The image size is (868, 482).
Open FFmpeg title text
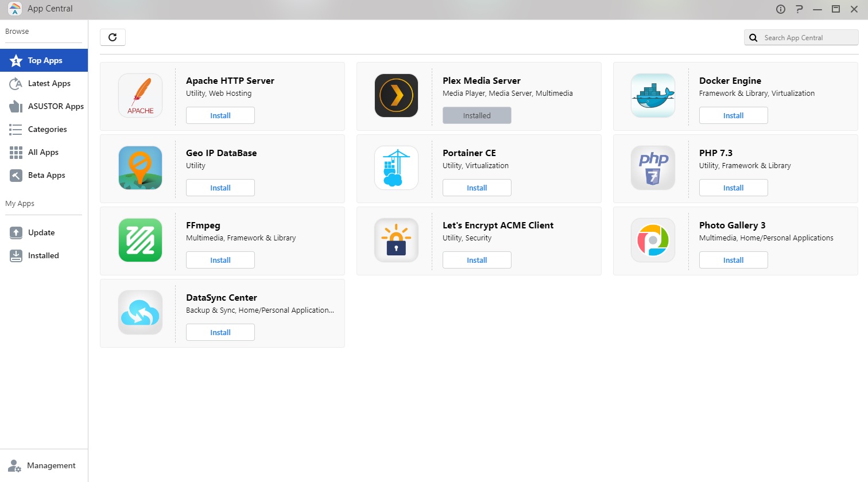tap(203, 226)
